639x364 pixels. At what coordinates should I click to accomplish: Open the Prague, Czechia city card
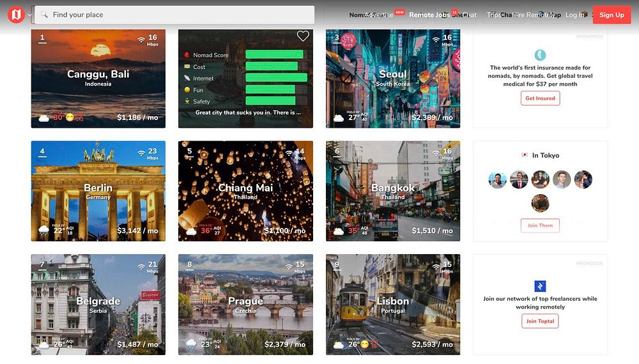click(246, 305)
